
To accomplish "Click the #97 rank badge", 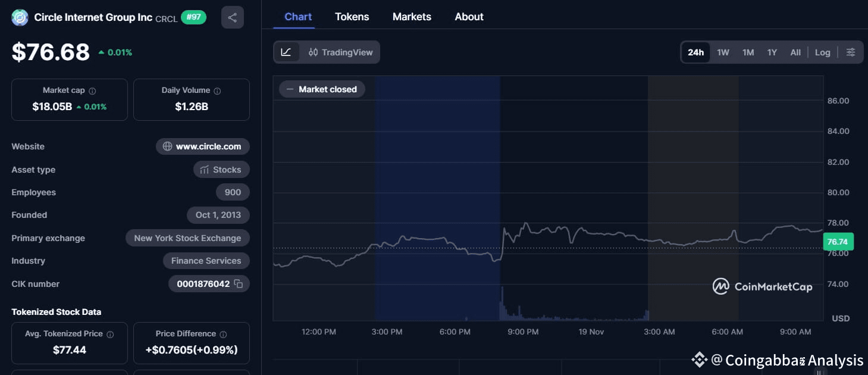I will pyautogui.click(x=193, y=17).
